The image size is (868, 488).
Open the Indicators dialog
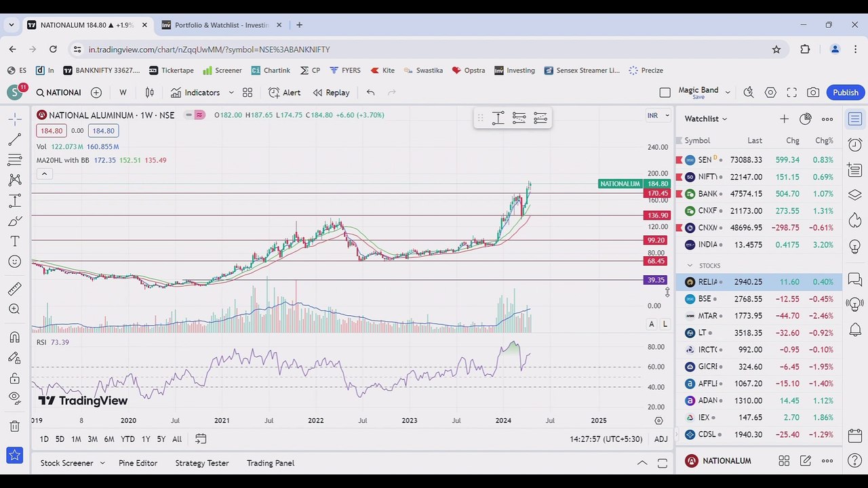(x=195, y=92)
